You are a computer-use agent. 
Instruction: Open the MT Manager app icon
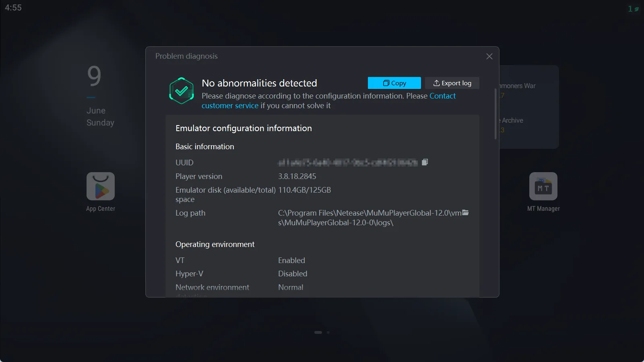tap(543, 187)
